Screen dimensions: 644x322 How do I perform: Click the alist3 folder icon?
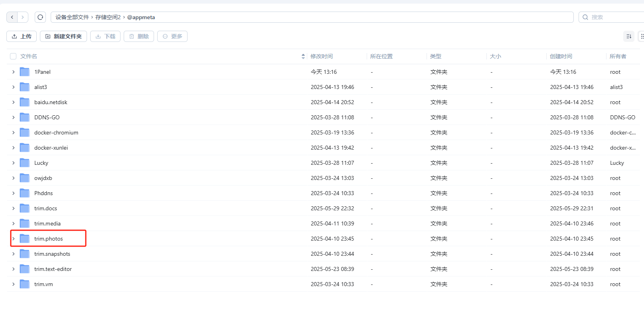click(25, 87)
